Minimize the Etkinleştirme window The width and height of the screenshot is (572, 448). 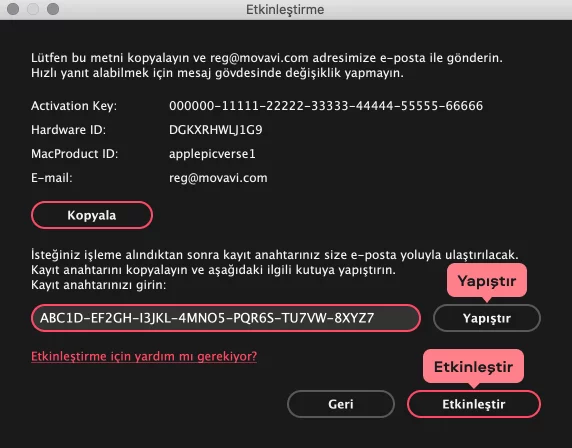pyautogui.click(x=33, y=9)
